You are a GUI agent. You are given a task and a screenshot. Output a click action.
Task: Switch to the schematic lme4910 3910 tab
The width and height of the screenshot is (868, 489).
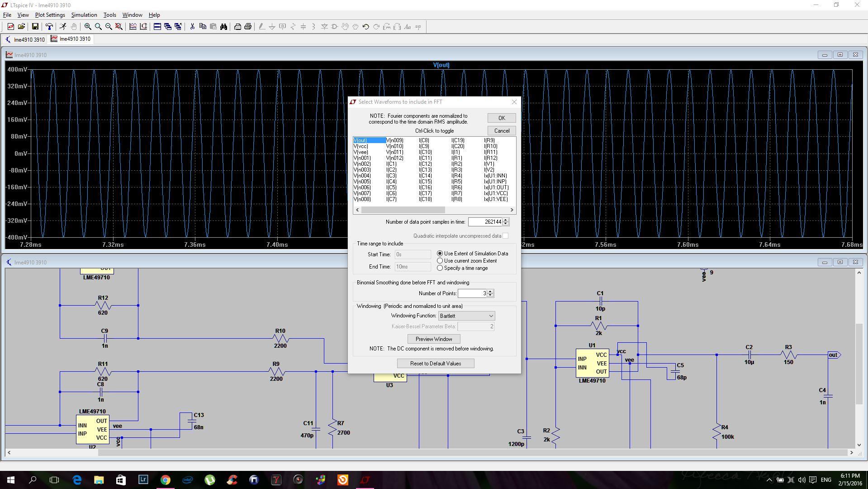coord(25,39)
